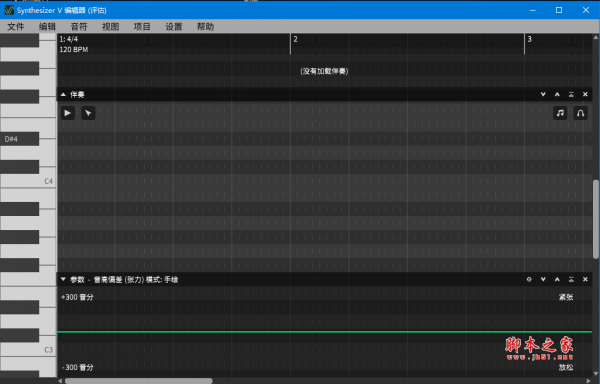Select the pointer arrow tool
The height and width of the screenshot is (384, 600).
[88, 113]
